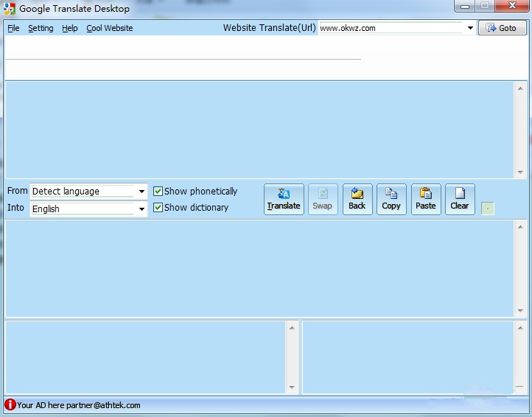Click the Goto button
The width and height of the screenshot is (532, 417).
coord(502,28)
